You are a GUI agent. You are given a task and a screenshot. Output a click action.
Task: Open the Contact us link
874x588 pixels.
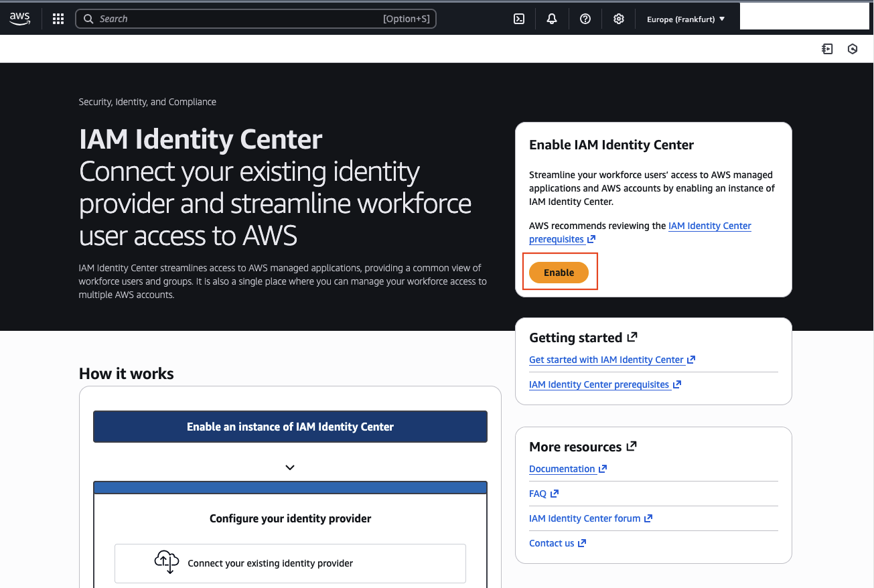click(552, 542)
